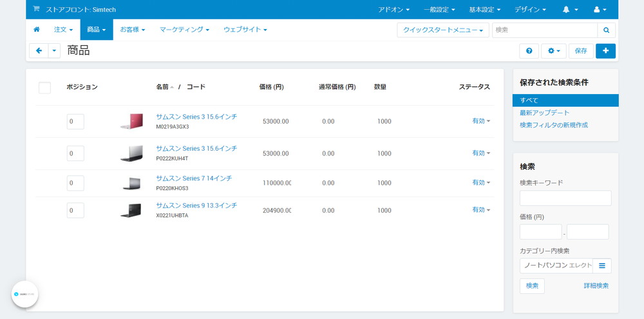Change status of サムスン Series 9 13.3インチ
This screenshot has height=319, width=644.
(481, 209)
